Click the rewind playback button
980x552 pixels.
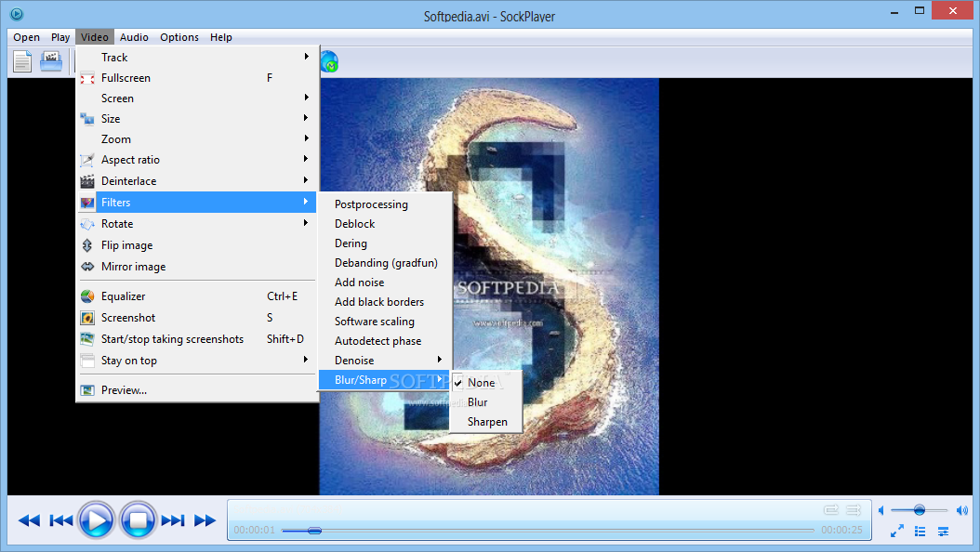pyautogui.click(x=29, y=520)
